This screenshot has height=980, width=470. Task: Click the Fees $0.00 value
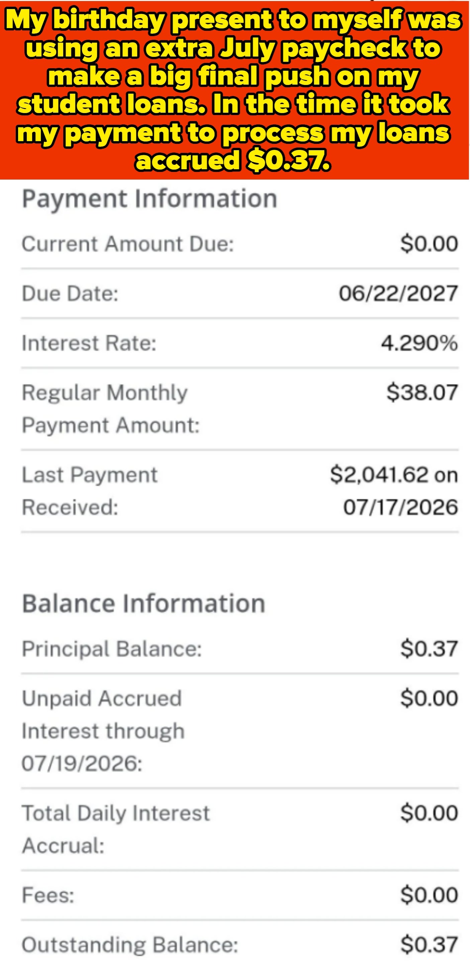[x=429, y=895]
